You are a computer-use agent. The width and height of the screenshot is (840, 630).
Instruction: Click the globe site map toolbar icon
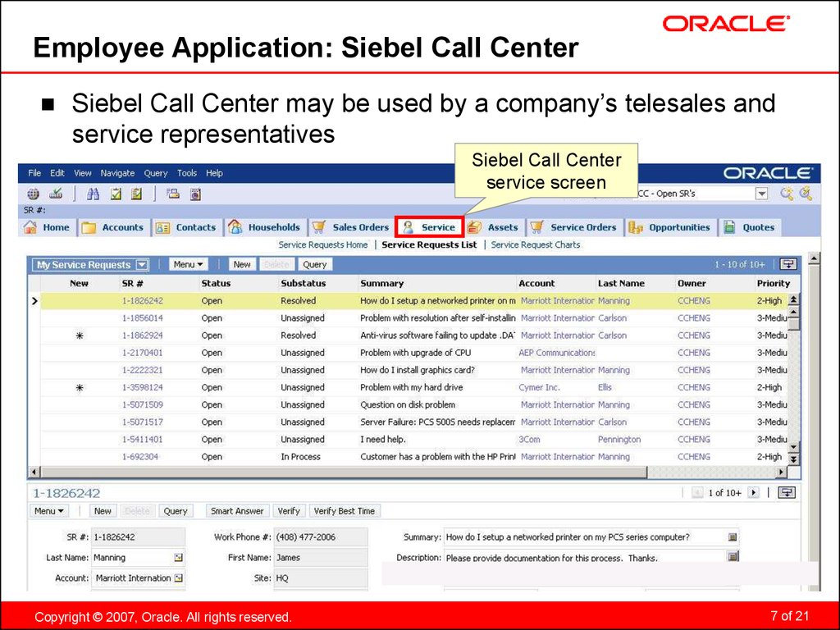pyautogui.click(x=33, y=194)
